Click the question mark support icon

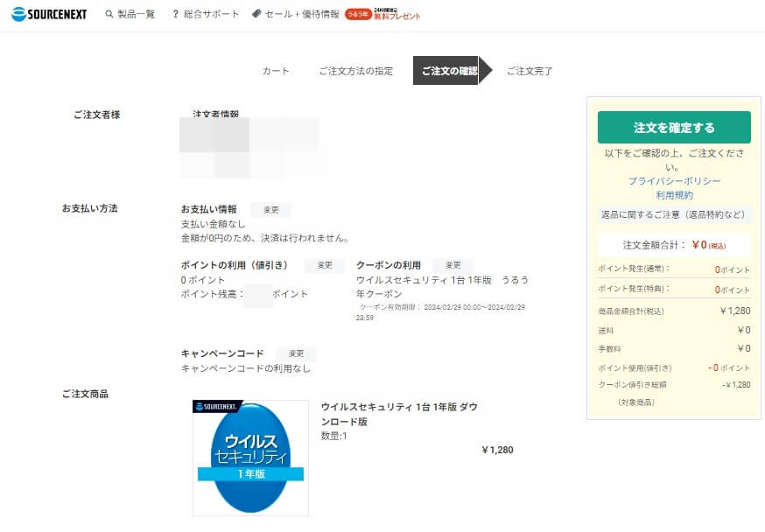pos(176,14)
